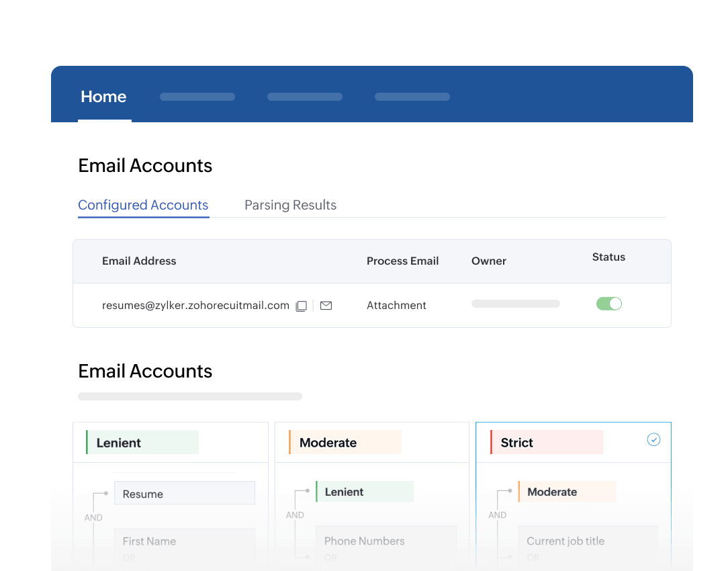Choose the Strict card header
This screenshot has height=571, width=728.
click(x=547, y=443)
